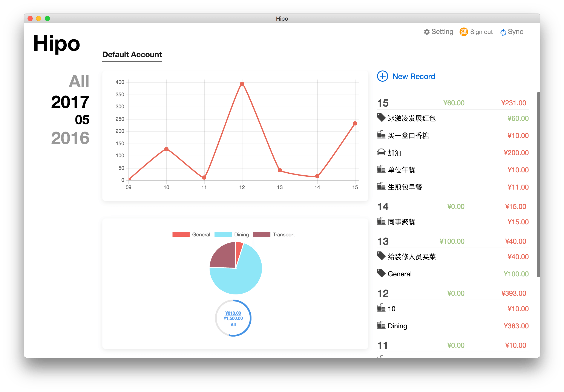Screen dimensions: 564x392
Task: Click the Setting link text
Action: point(442,32)
